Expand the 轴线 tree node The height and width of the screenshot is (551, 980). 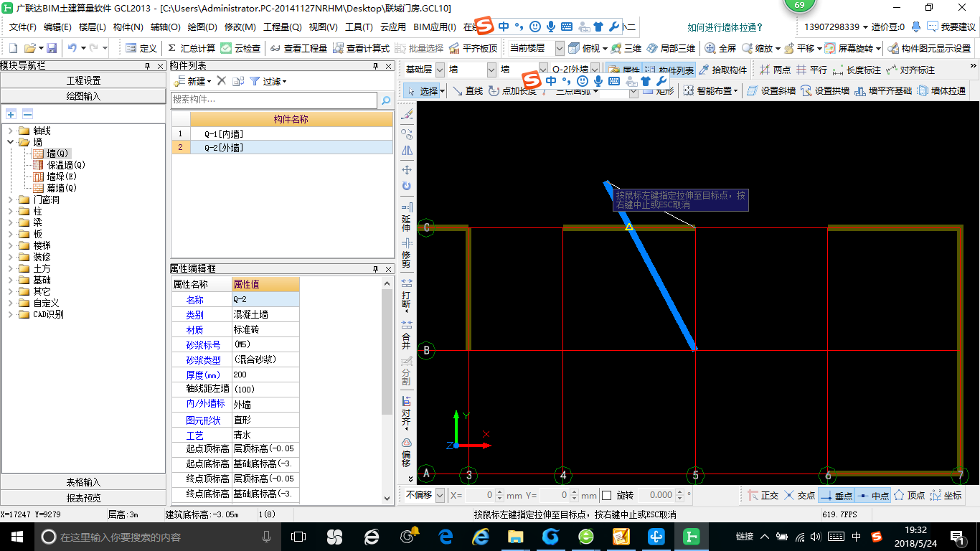tap(11, 131)
